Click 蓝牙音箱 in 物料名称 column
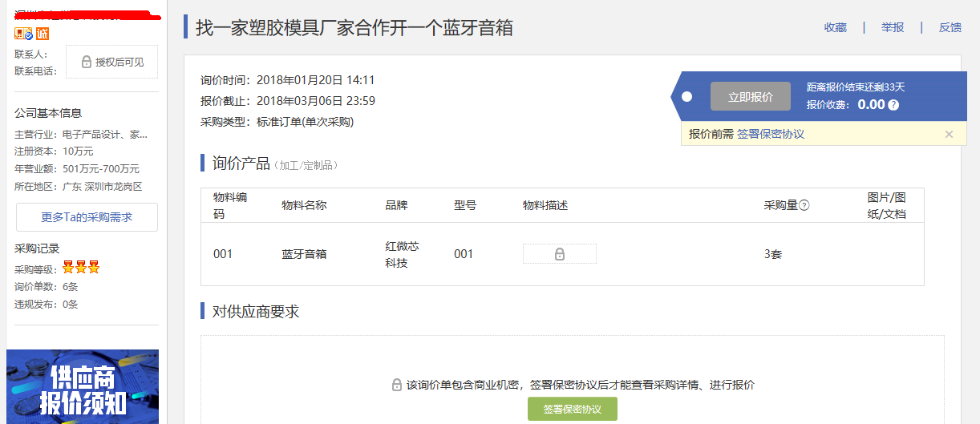 click(x=304, y=254)
